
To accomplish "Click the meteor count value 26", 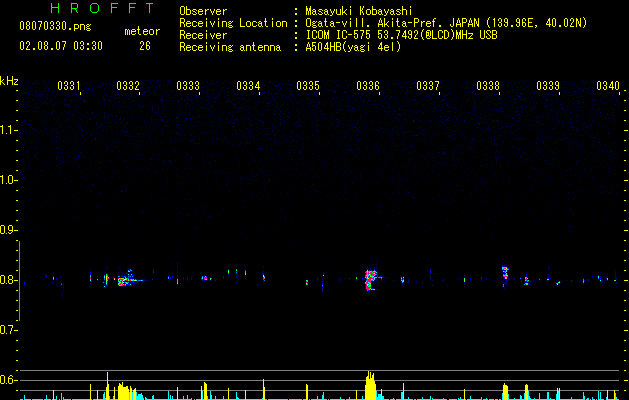I will coord(145,46).
